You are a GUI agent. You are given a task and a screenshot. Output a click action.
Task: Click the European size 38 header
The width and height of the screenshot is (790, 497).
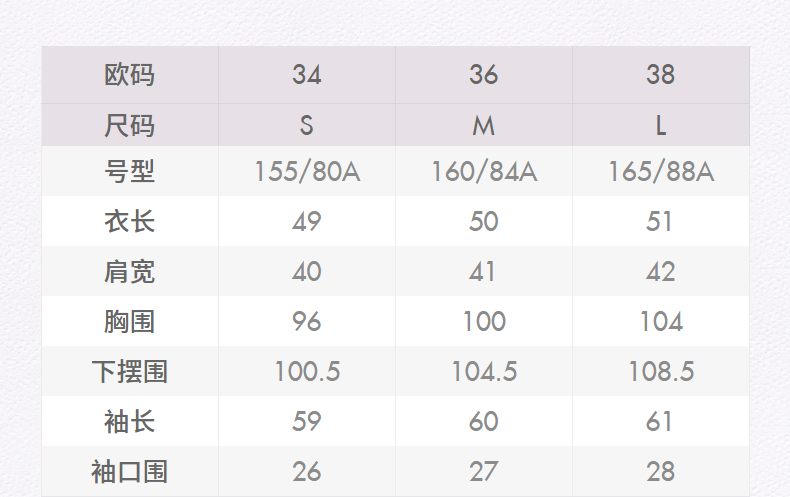click(x=660, y=74)
